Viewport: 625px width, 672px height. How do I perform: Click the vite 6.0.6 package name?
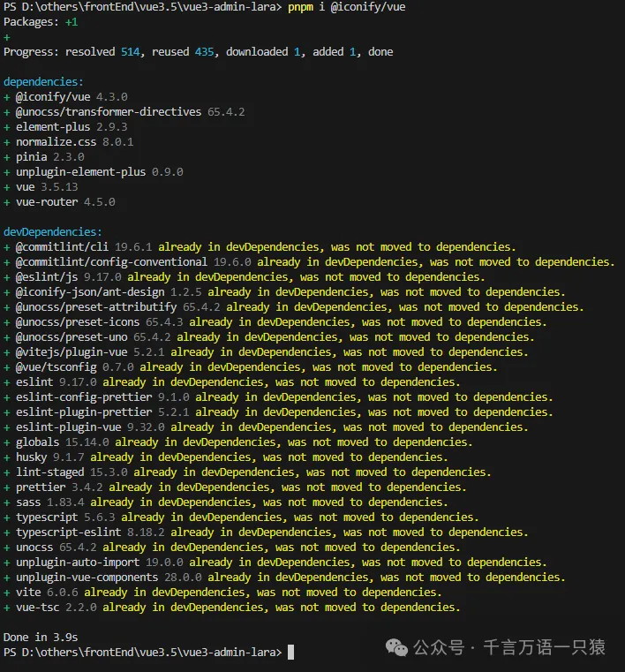pyautogui.click(x=27, y=593)
